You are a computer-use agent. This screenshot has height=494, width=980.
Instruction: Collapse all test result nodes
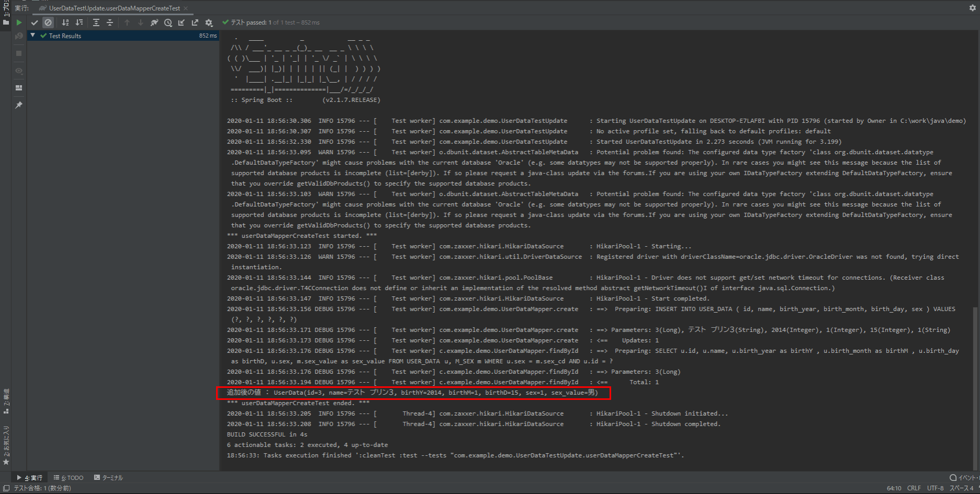click(x=110, y=22)
